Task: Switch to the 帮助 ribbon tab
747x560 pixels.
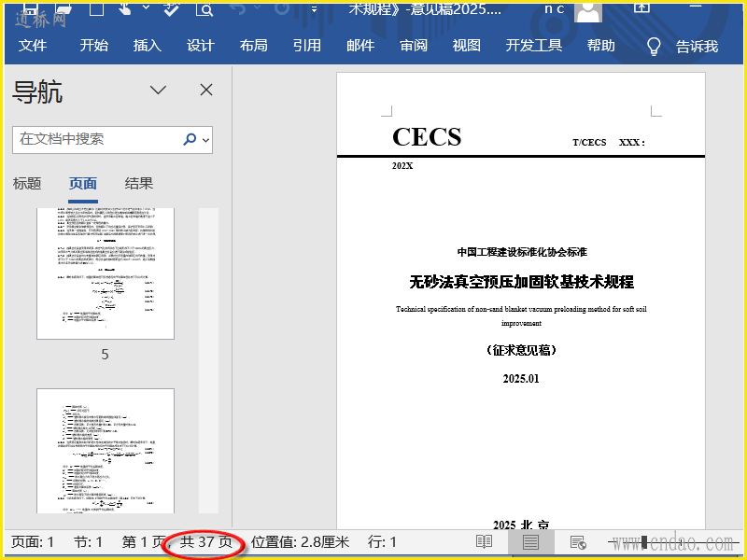Action: coord(600,46)
